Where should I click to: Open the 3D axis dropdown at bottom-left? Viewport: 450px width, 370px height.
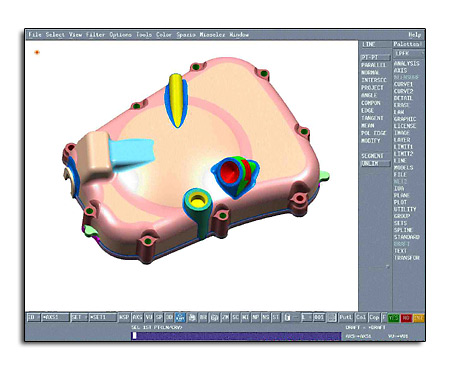(33, 317)
